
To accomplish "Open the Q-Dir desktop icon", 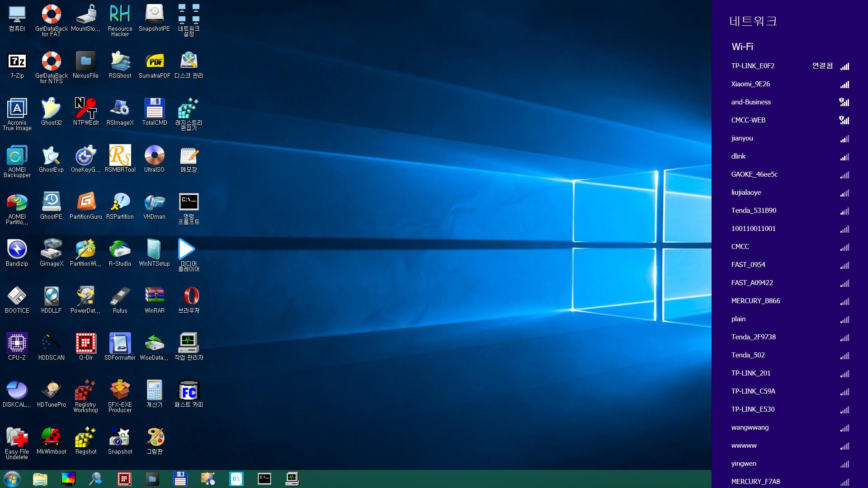I will (x=85, y=347).
